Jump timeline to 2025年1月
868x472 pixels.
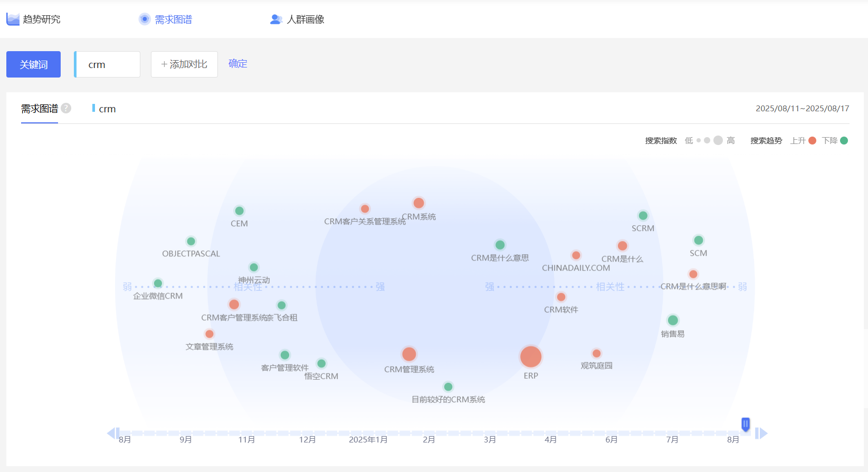click(x=368, y=439)
